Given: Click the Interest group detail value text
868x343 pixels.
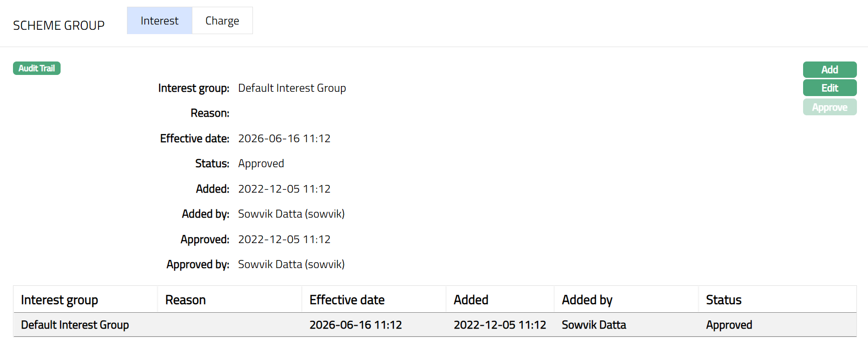Looking at the screenshot, I should pyautogui.click(x=292, y=88).
